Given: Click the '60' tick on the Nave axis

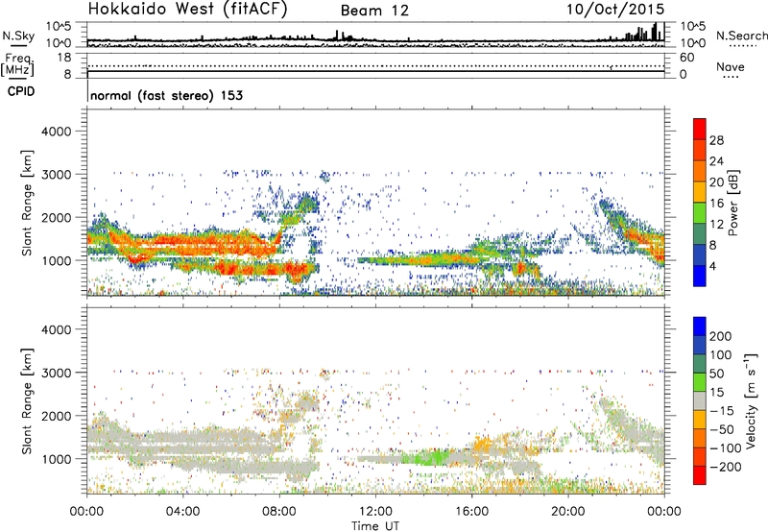Looking at the screenshot, I should [x=686, y=58].
